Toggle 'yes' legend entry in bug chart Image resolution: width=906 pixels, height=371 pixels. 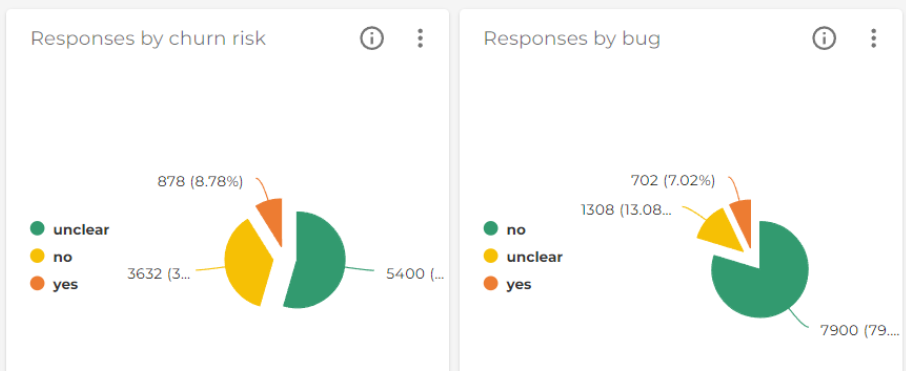[x=507, y=284]
